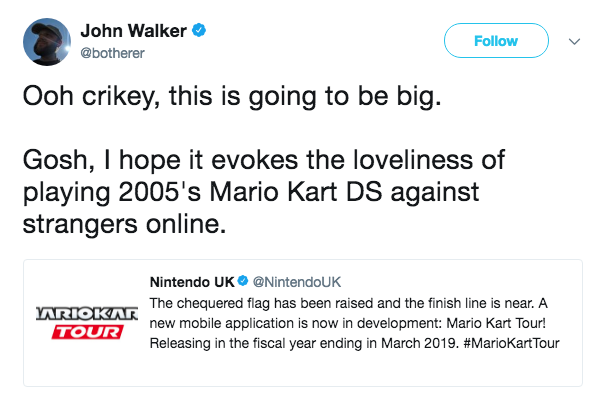Screen dimensions: 609x399
Task: Click the red TOUR banner in the logo
Action: click(x=88, y=332)
